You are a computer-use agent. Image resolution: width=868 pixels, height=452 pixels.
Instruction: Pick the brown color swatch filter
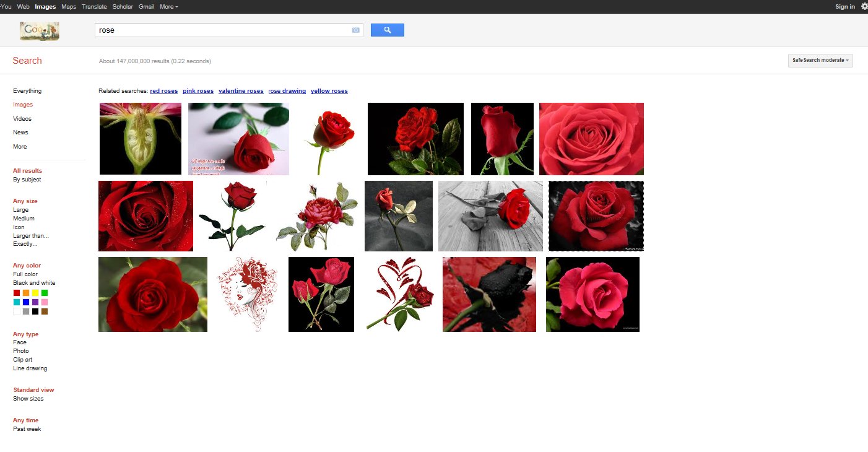click(x=45, y=311)
